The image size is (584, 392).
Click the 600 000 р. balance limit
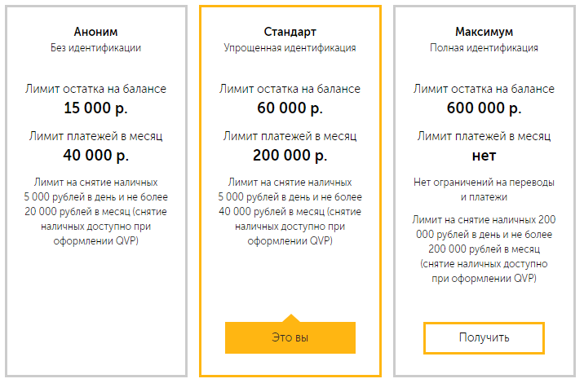pyautogui.click(x=484, y=108)
